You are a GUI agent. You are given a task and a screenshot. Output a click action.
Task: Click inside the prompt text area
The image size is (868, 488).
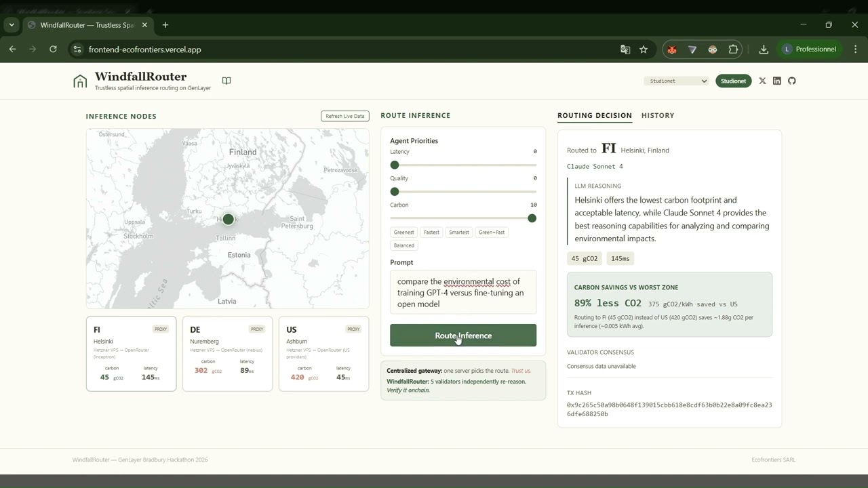pyautogui.click(x=462, y=292)
